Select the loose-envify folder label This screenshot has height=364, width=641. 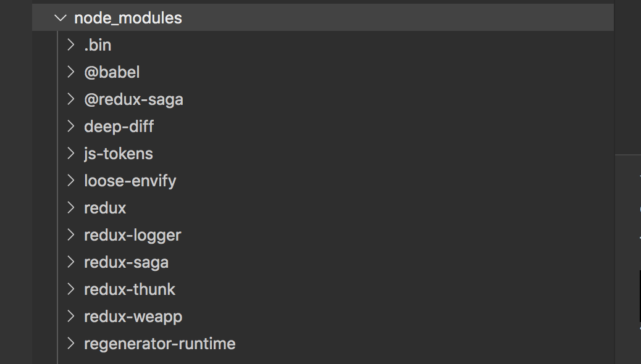130,181
